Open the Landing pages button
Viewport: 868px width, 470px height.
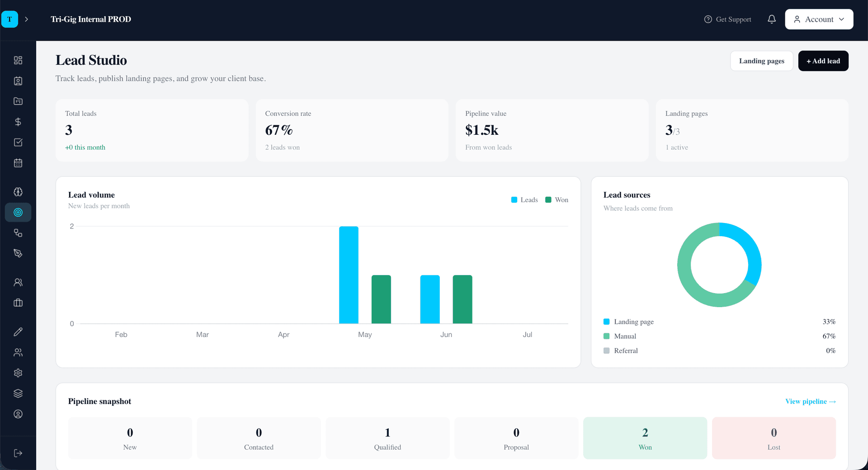tap(761, 61)
